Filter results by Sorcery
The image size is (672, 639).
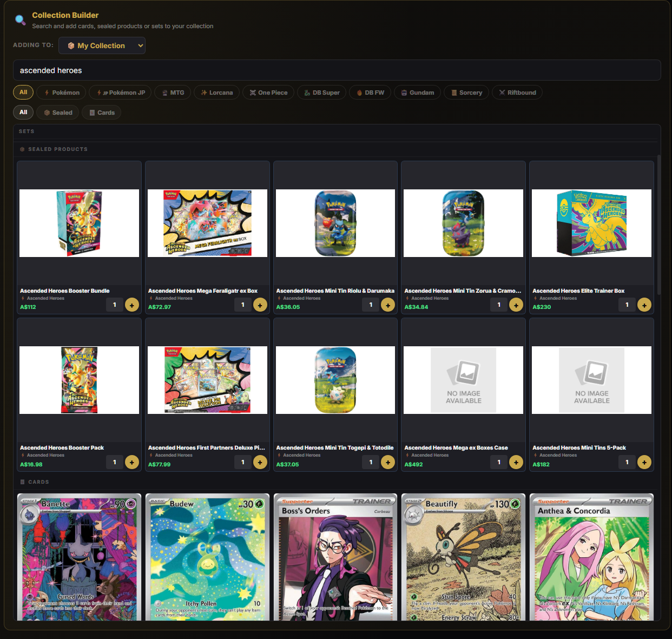[466, 93]
